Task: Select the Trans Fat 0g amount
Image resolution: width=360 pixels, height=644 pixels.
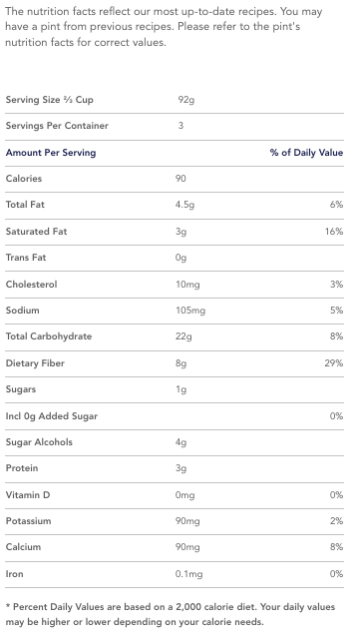Action: pyautogui.click(x=180, y=258)
